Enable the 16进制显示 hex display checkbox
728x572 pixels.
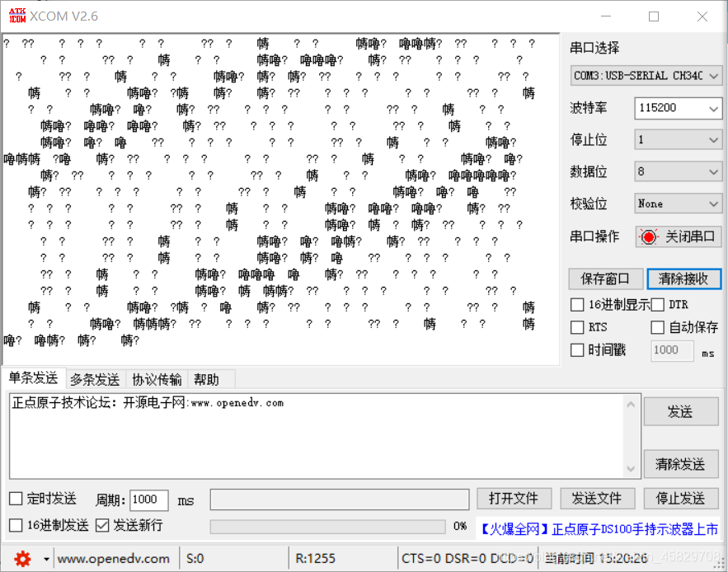(x=575, y=304)
